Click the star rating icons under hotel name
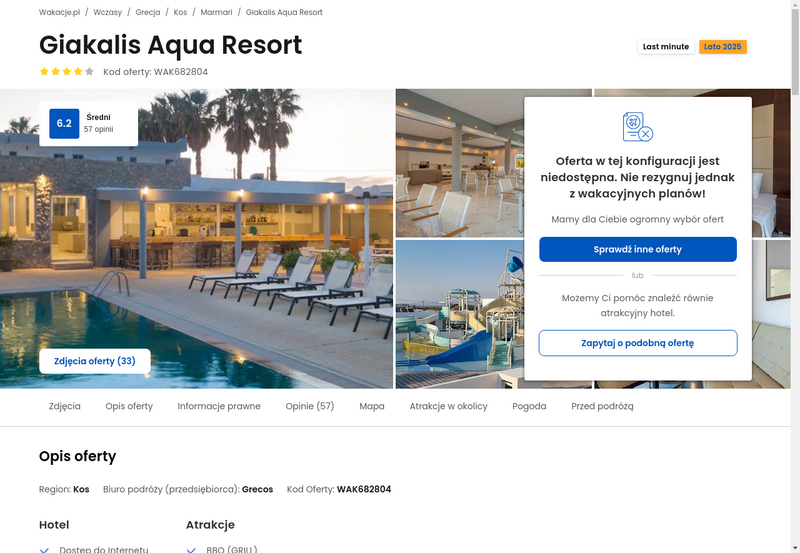Image resolution: width=800 pixels, height=553 pixels. click(x=67, y=71)
